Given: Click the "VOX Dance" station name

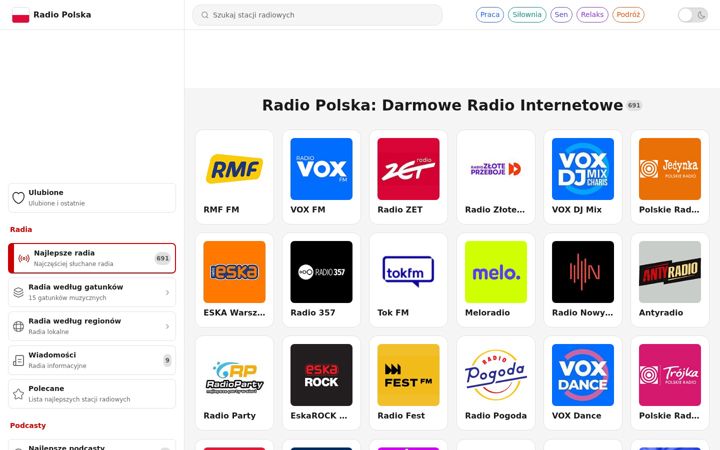Looking at the screenshot, I should 577,416.
